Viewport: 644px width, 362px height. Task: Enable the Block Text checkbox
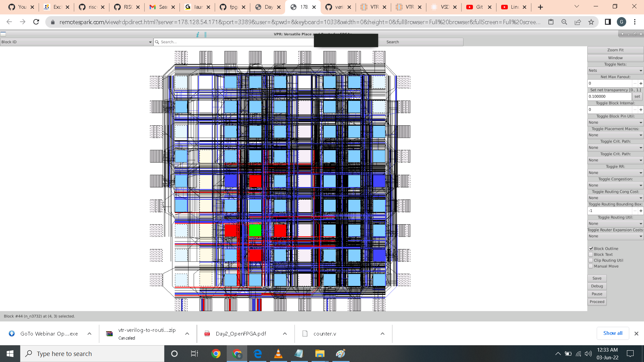click(591, 254)
